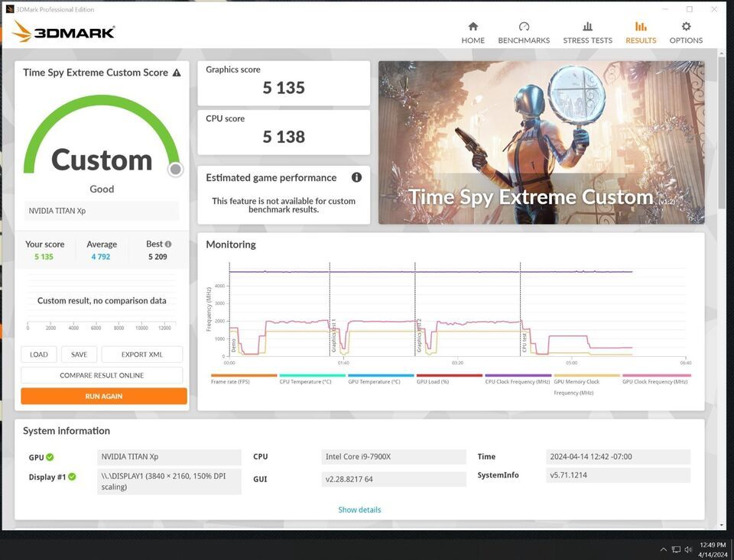The height and width of the screenshot is (560, 734).
Task: Open the Stress Tests bar-chart icon
Action: (x=587, y=26)
